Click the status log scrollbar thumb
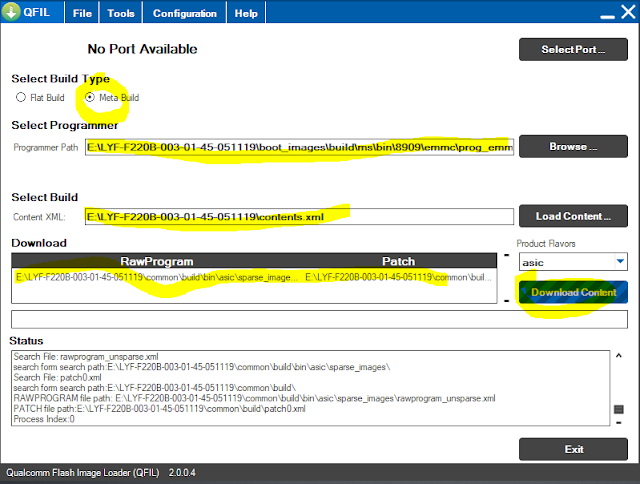This screenshot has height=484, width=640. pyautogui.click(x=619, y=409)
